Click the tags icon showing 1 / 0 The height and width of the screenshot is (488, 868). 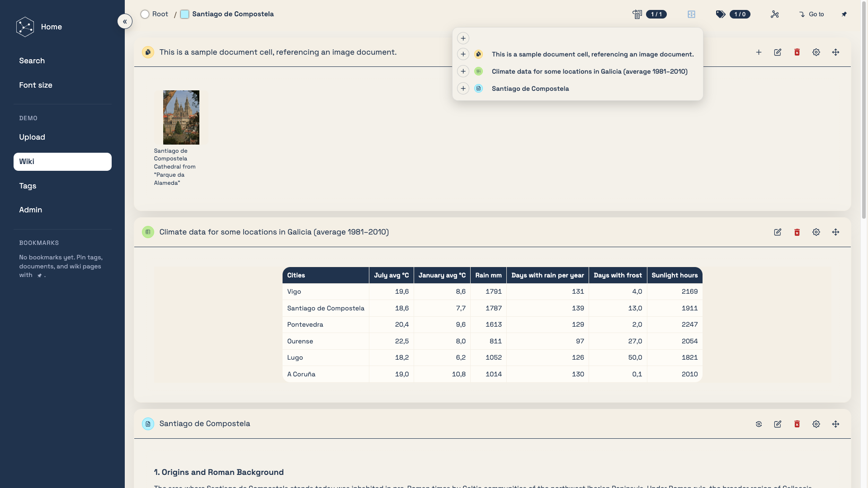point(721,14)
